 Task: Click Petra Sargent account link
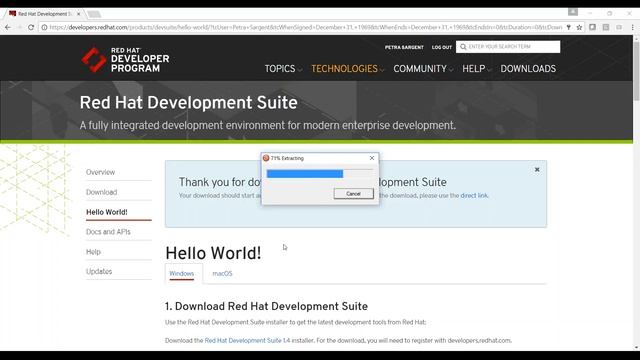404,47
